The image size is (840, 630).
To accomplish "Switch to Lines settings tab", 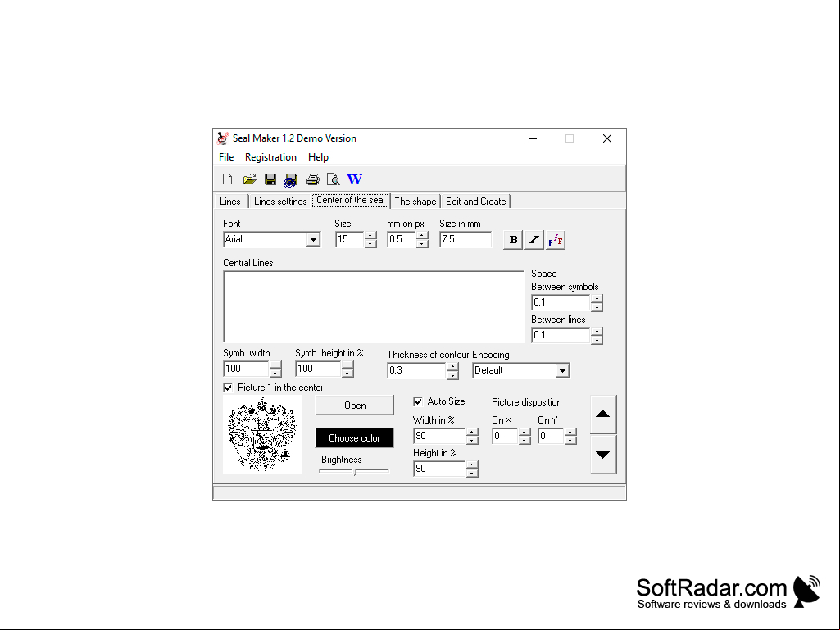I will tap(280, 202).
